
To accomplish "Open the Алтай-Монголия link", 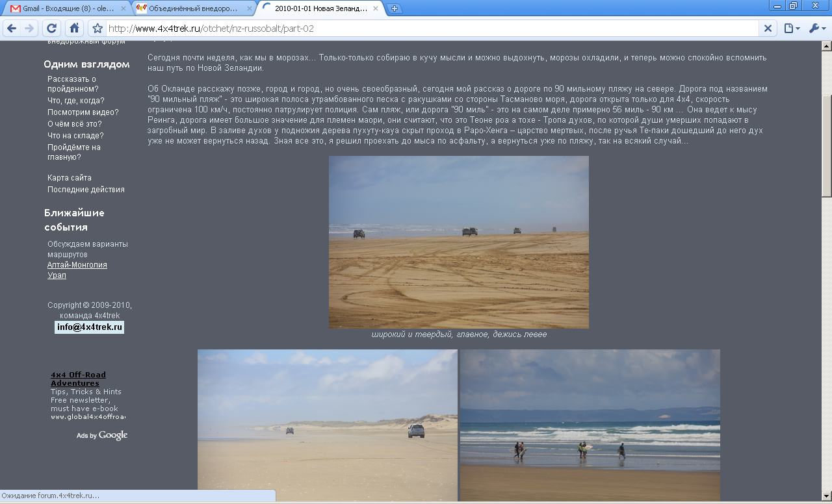I will point(77,265).
